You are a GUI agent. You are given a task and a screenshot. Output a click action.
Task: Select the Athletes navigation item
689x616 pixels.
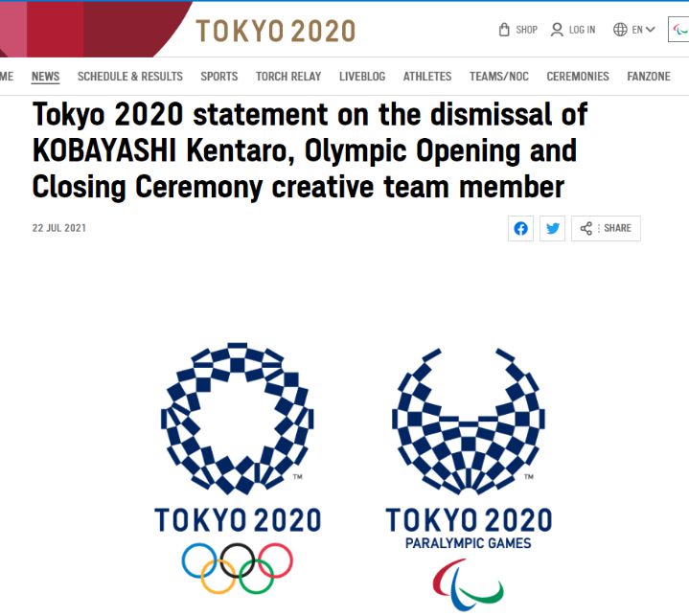pos(427,77)
